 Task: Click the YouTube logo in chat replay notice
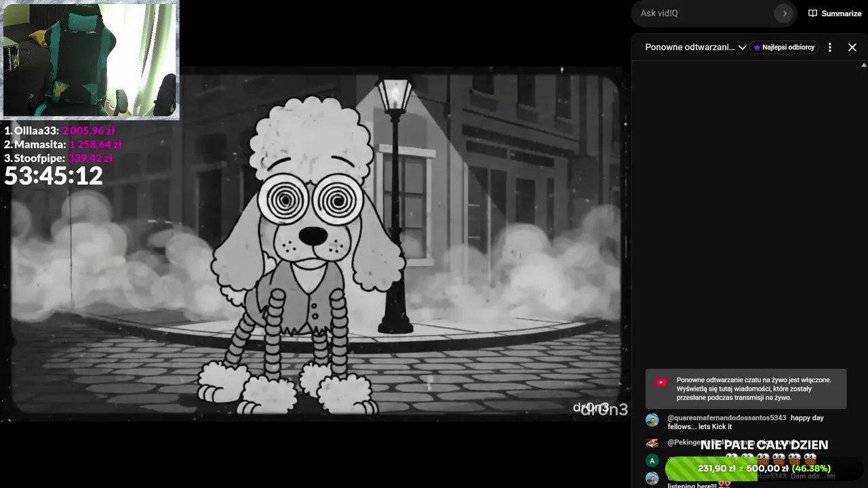(x=661, y=382)
